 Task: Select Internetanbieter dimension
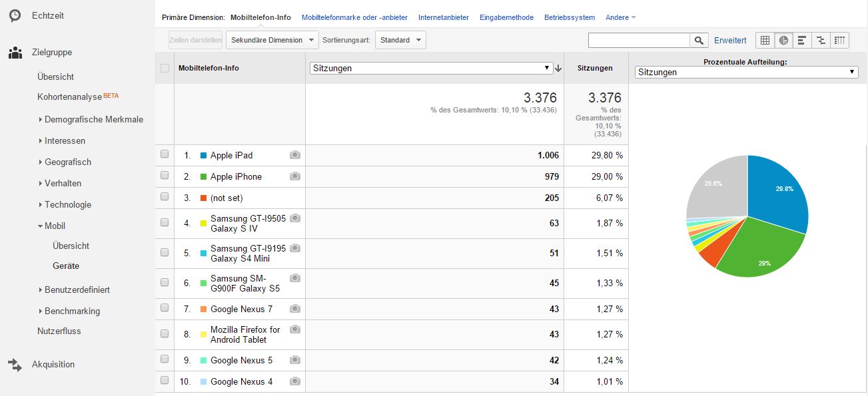(x=444, y=17)
